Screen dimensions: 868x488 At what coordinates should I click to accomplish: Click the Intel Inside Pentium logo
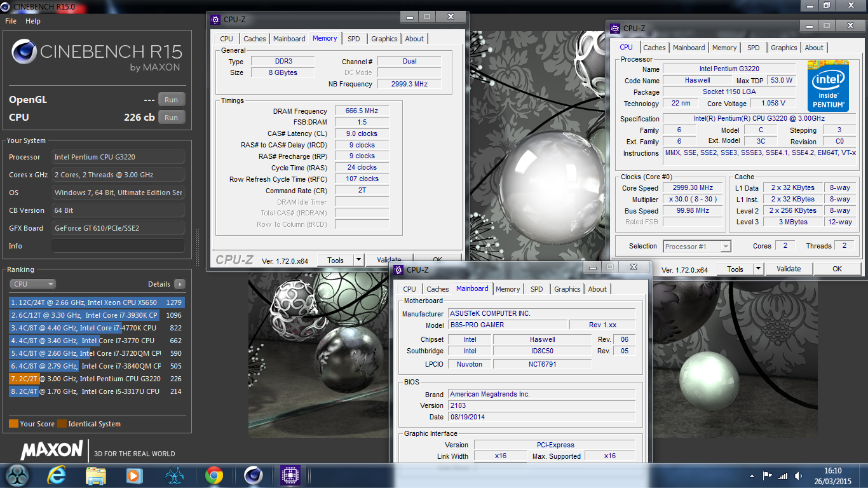(x=828, y=86)
